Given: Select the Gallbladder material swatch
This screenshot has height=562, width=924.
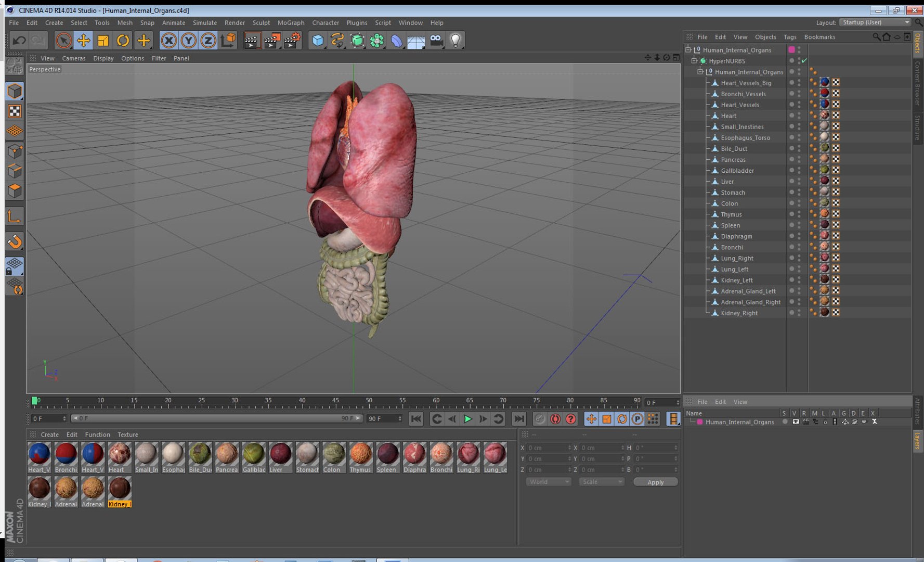Looking at the screenshot, I should coord(254,457).
